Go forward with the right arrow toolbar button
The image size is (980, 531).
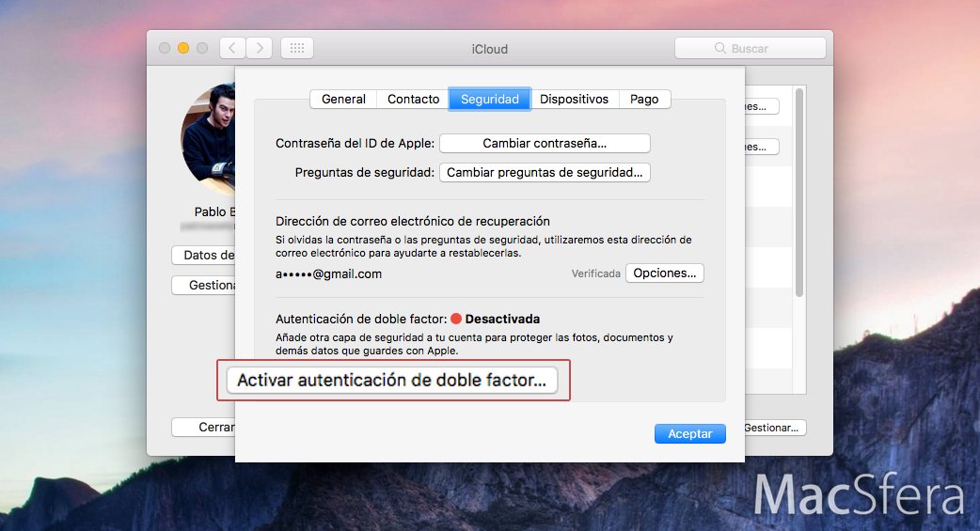[260, 48]
